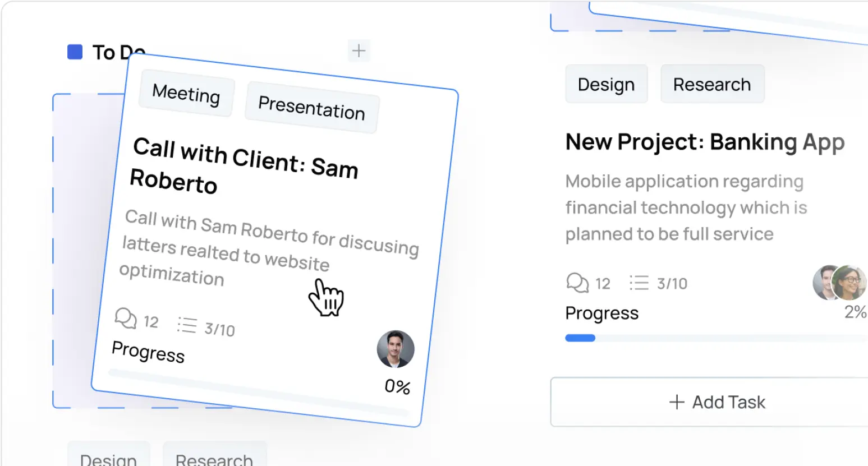Select the Design tag on Banking App card
Image resolution: width=868 pixels, height=466 pixels.
coord(606,84)
